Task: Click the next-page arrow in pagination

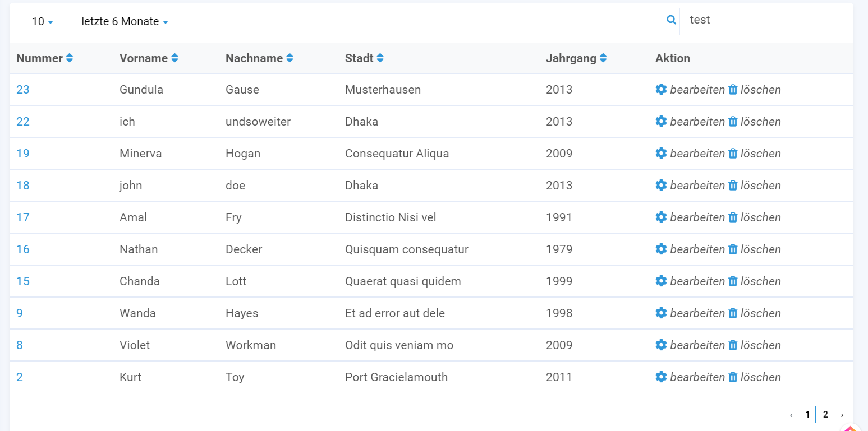Action: click(842, 414)
